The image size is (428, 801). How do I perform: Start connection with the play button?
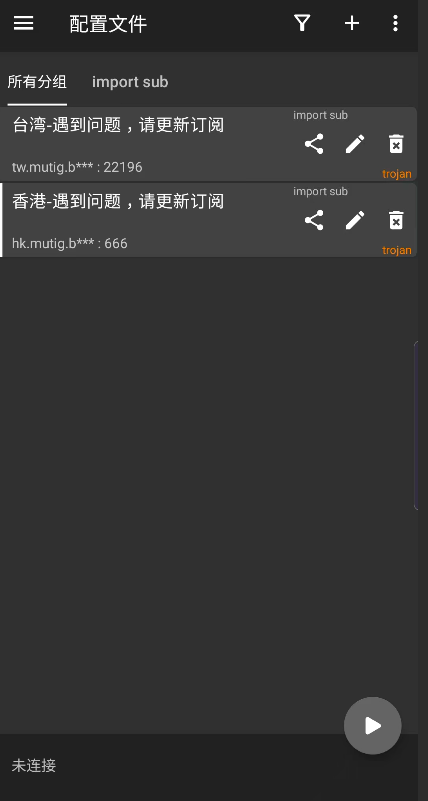pos(372,726)
